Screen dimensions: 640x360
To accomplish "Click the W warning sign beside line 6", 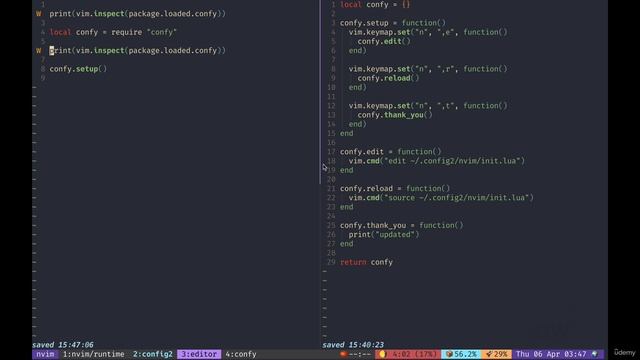I will [x=38, y=50].
